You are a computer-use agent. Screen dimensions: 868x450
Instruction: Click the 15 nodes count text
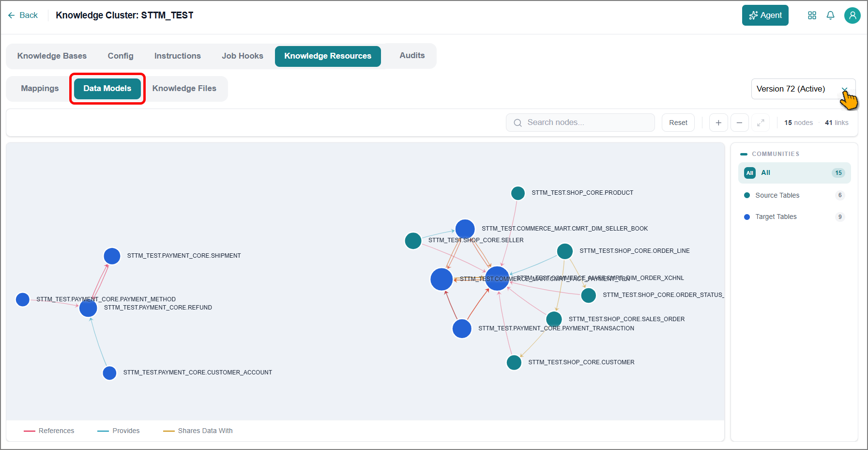[798, 123]
